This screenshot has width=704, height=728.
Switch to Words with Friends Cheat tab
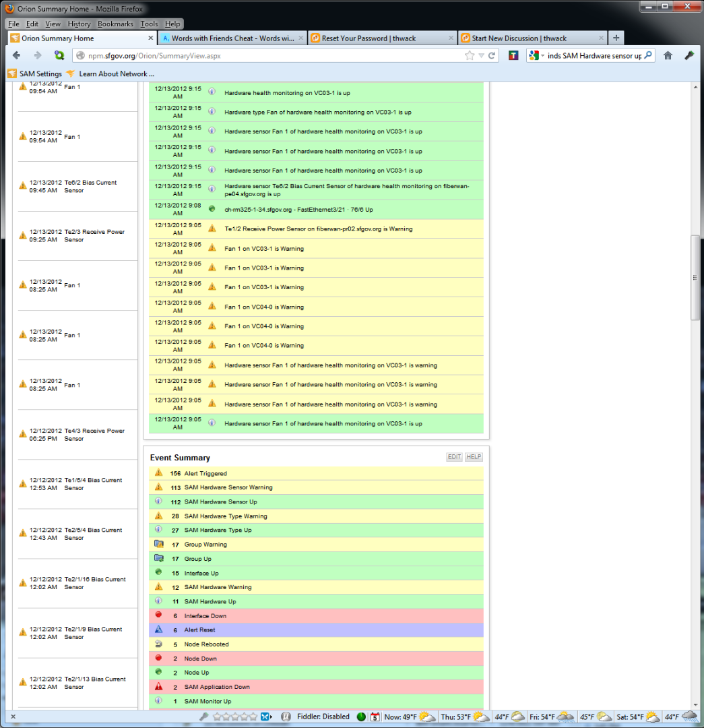pos(232,38)
